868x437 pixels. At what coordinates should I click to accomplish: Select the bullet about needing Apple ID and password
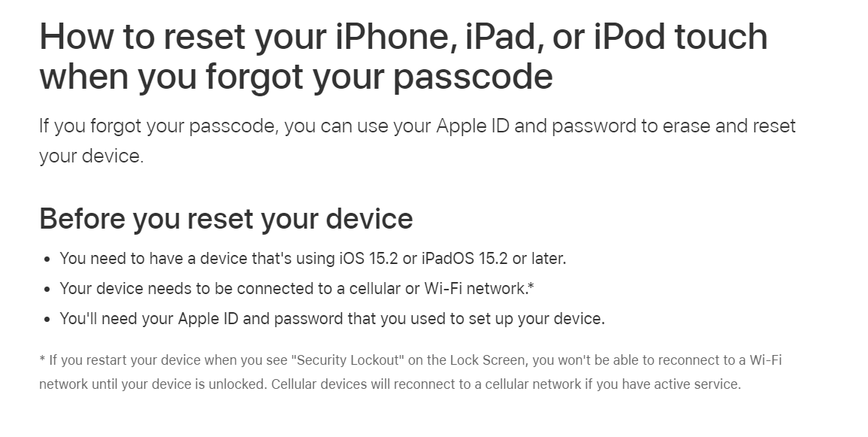(x=332, y=319)
